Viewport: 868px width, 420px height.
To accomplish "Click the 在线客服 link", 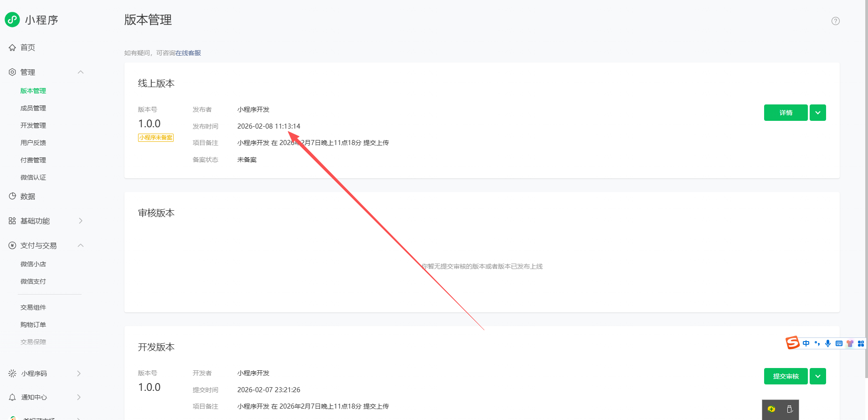I will tap(188, 53).
